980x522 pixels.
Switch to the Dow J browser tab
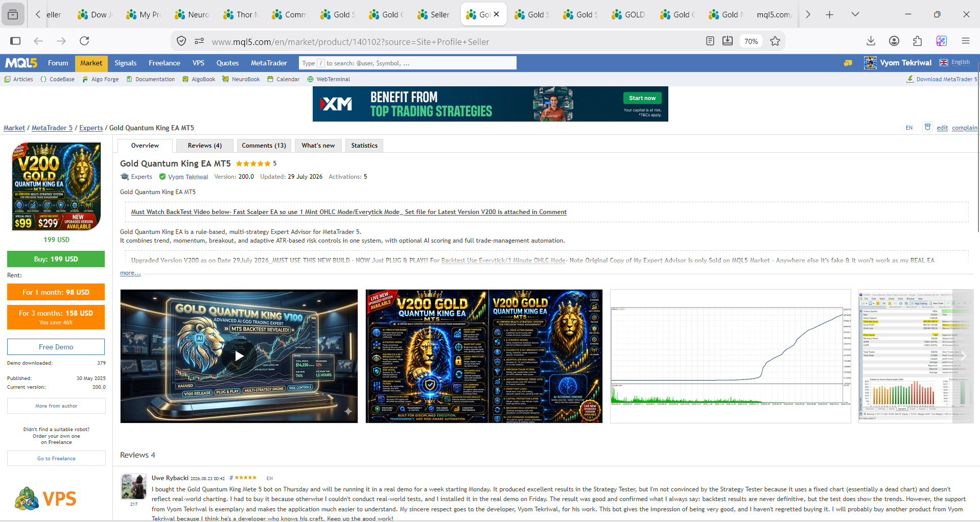click(x=96, y=14)
